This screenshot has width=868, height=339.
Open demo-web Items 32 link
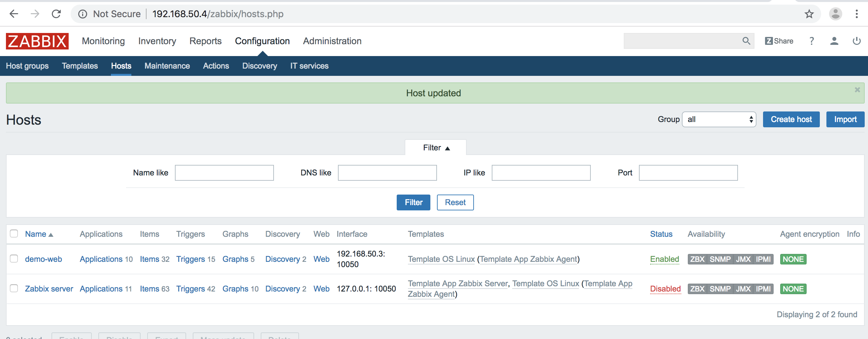coord(155,259)
